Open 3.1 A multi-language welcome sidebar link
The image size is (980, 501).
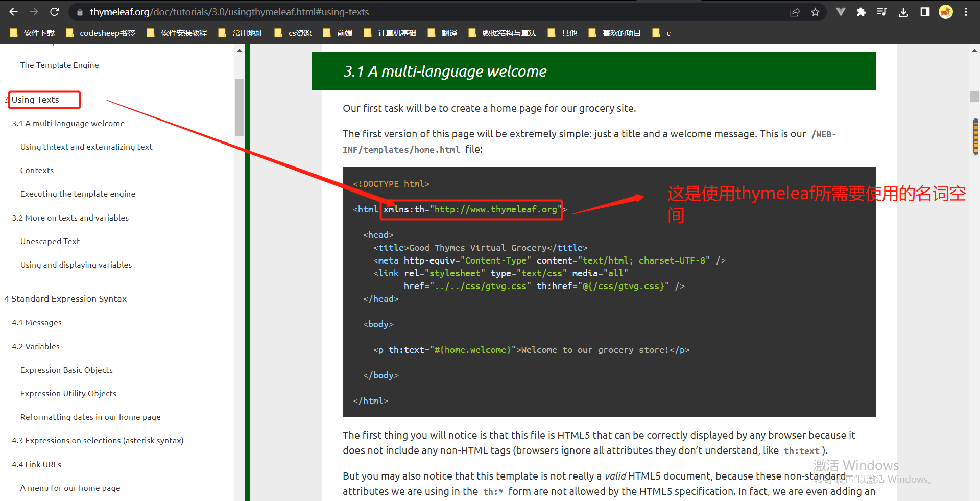tap(68, 123)
